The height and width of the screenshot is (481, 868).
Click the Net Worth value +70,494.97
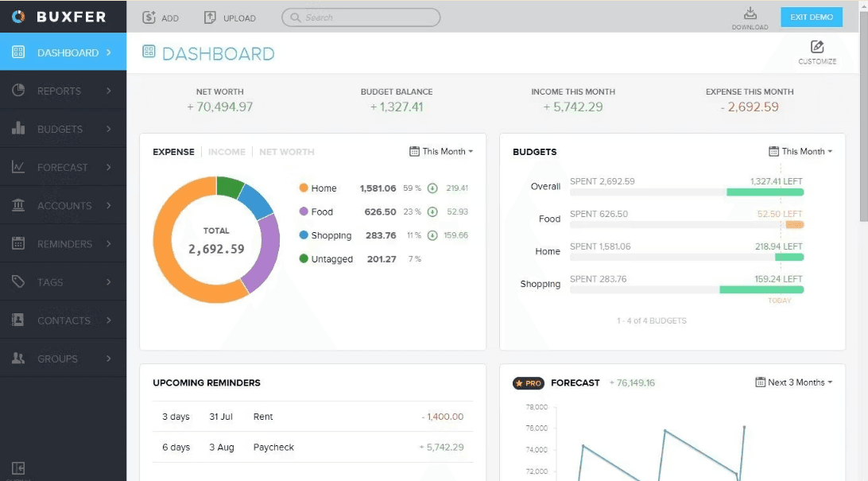(x=219, y=107)
